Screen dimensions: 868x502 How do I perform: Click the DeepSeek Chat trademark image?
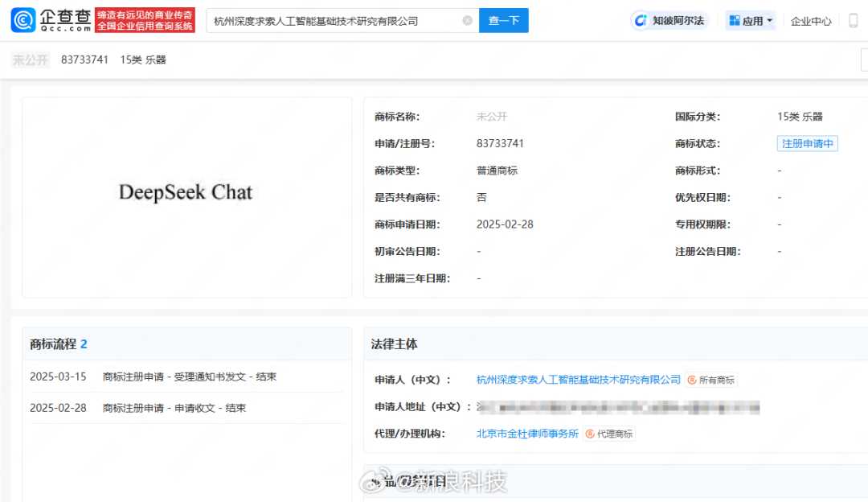tap(186, 192)
